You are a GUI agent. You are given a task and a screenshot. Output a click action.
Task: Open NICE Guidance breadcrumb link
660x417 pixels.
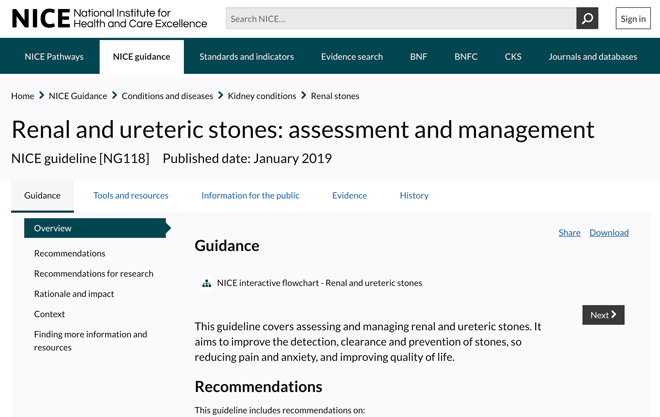click(78, 96)
